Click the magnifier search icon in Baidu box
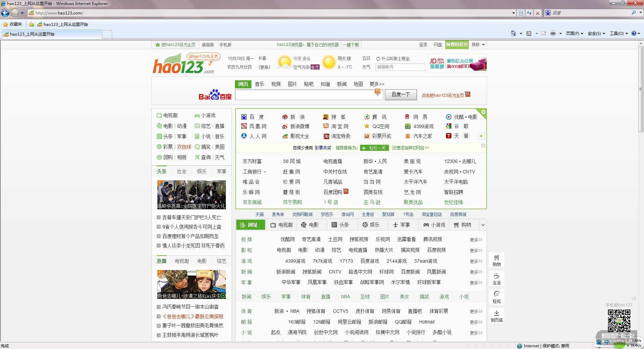This screenshot has width=644, height=349. coord(633,13)
